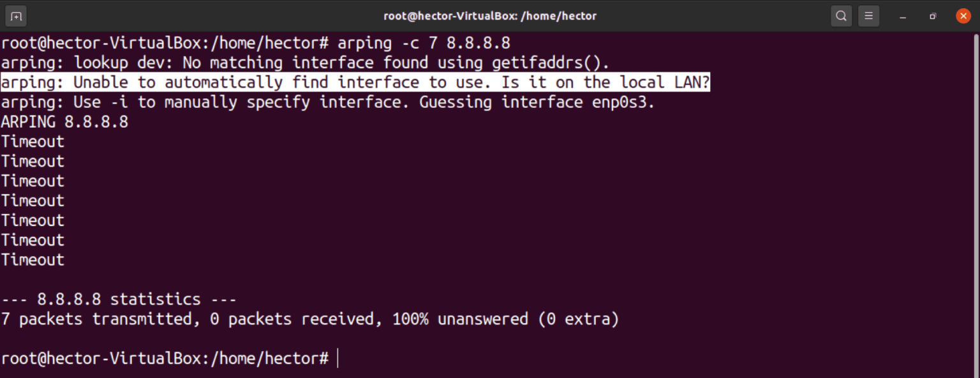The height and width of the screenshot is (378, 980).
Task: Click the getifaddrs lookup error line
Action: (304, 62)
